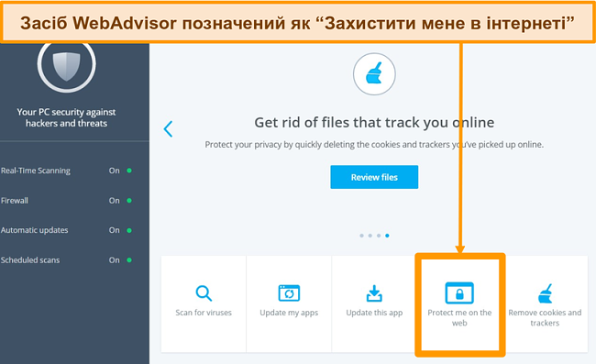Select the second carousel dot
Viewport: 596px width, 364px height.
(370, 236)
